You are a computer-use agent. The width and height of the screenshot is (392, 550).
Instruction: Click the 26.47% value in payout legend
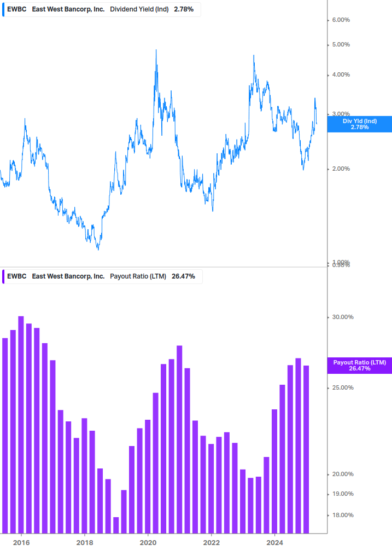point(183,276)
